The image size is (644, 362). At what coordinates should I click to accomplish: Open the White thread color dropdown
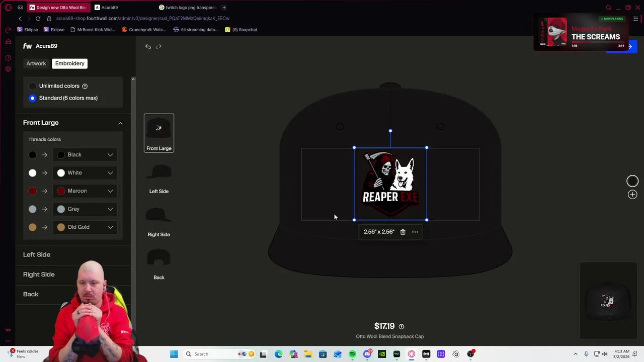[85, 173]
